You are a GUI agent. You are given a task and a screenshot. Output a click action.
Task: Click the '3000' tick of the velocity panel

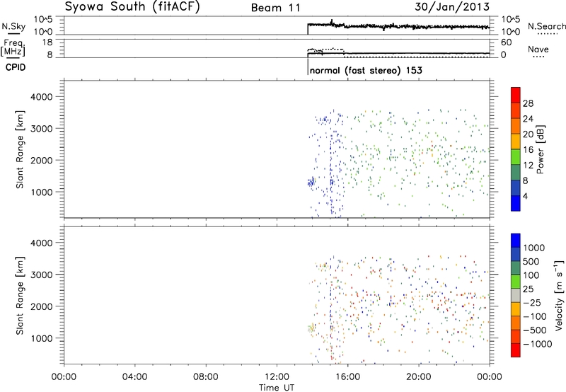[42, 275]
